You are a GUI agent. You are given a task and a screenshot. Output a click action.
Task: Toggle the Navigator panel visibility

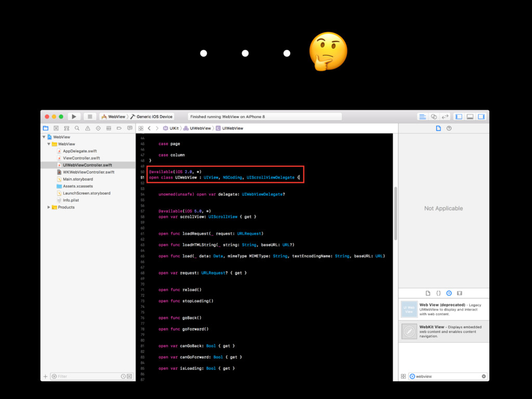pos(459,116)
